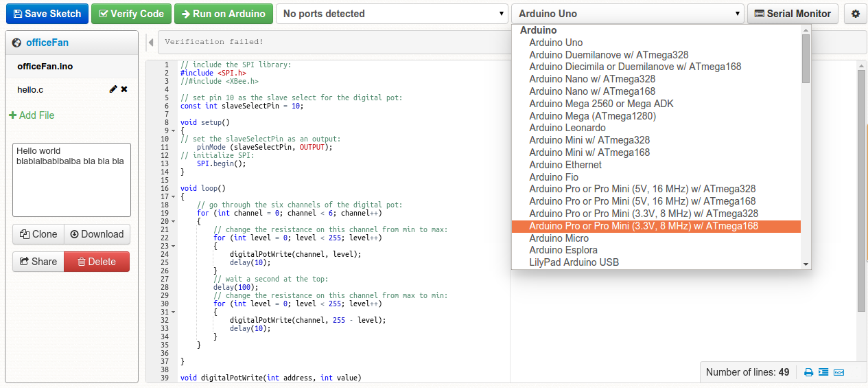
Task: Select Arduino Diecimila or Duemilanove ATmega168
Action: point(656,67)
